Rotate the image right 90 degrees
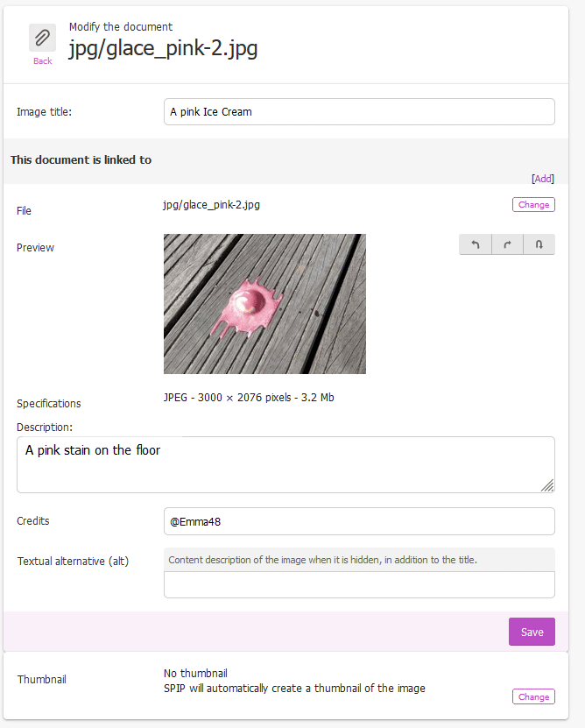The image size is (585, 728). (507, 245)
